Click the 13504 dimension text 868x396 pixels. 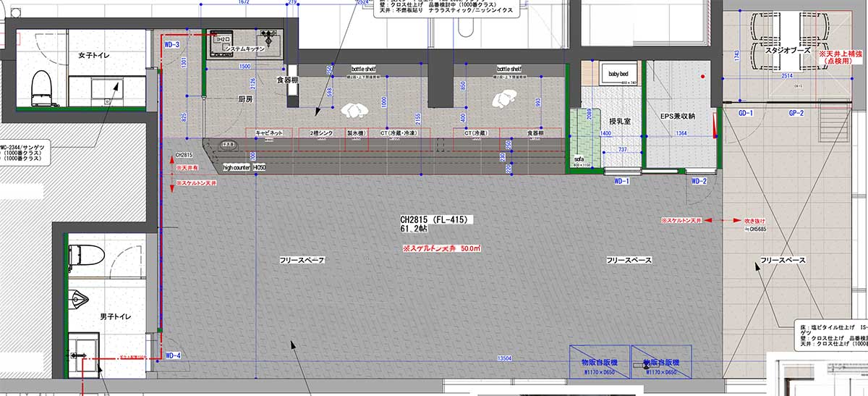pos(505,358)
